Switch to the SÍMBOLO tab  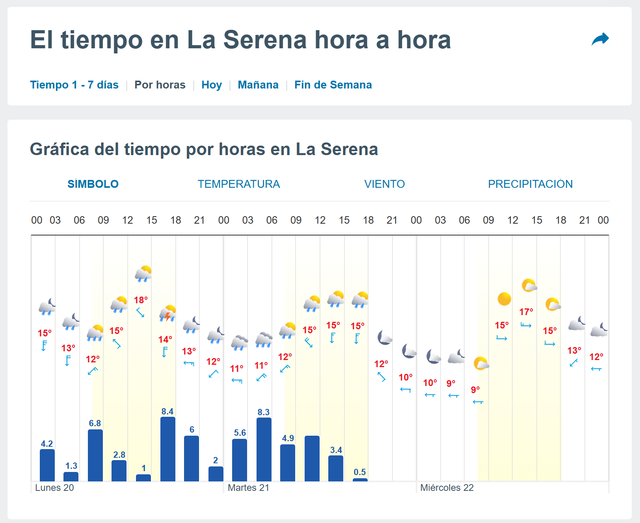click(93, 184)
